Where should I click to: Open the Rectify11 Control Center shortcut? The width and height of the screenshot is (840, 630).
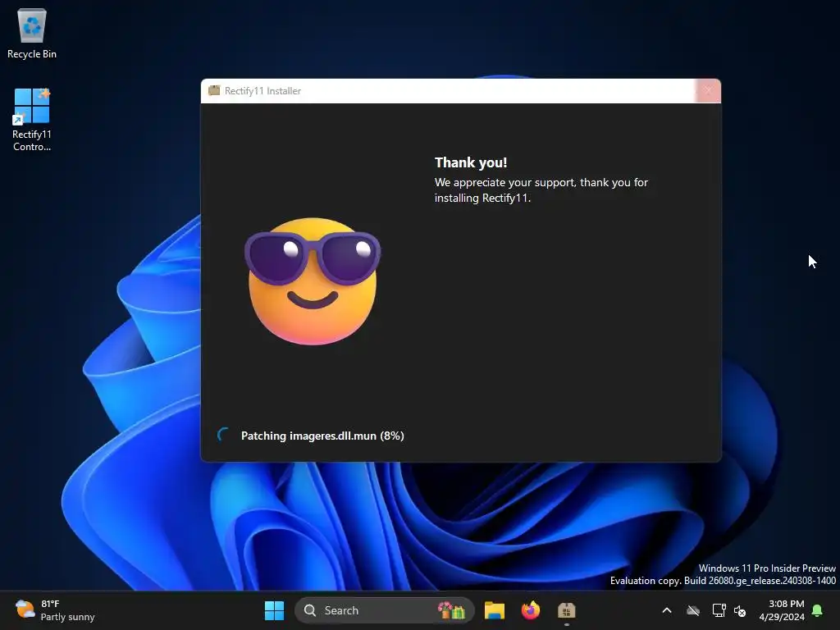32,120
